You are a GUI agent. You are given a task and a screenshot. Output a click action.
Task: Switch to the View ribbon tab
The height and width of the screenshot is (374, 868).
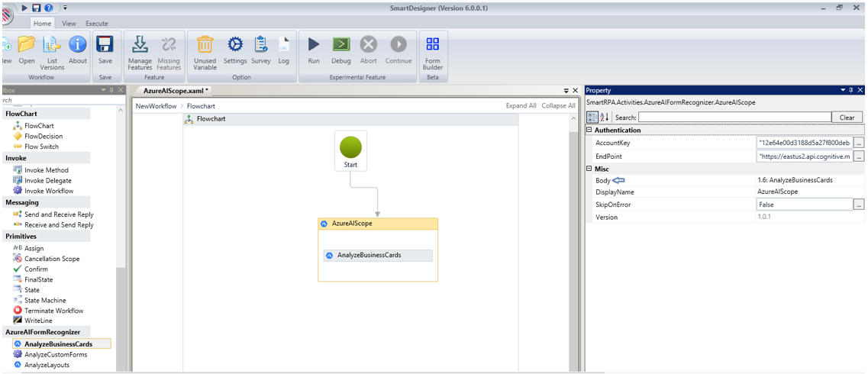[x=69, y=24]
